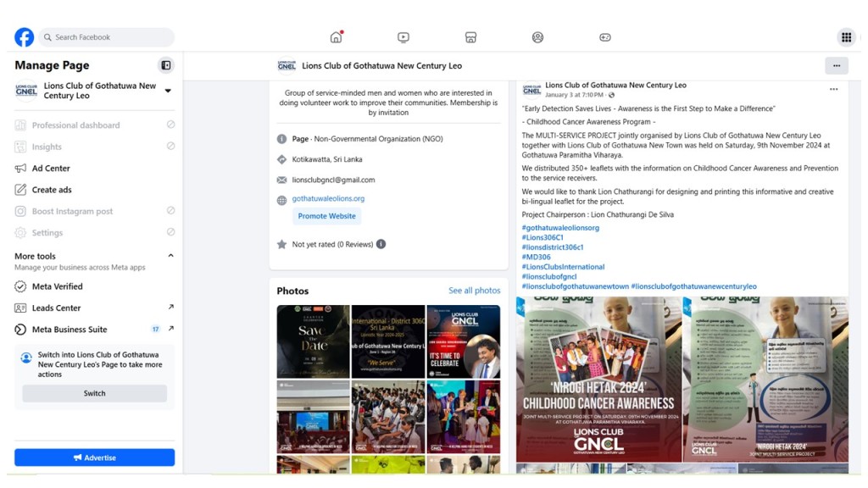Open the 'We Serve' District photo thumbnail
The image size is (868, 488).
pyautogui.click(x=388, y=341)
